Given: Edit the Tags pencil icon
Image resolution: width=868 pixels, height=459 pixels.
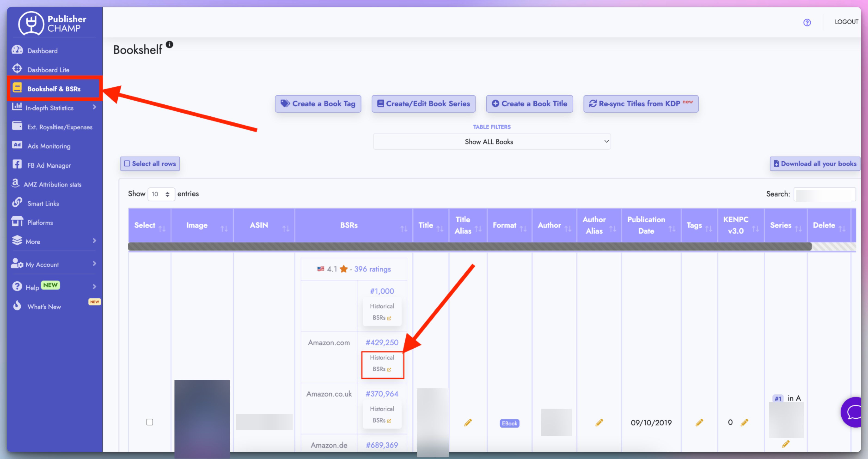Looking at the screenshot, I should click(x=699, y=423).
